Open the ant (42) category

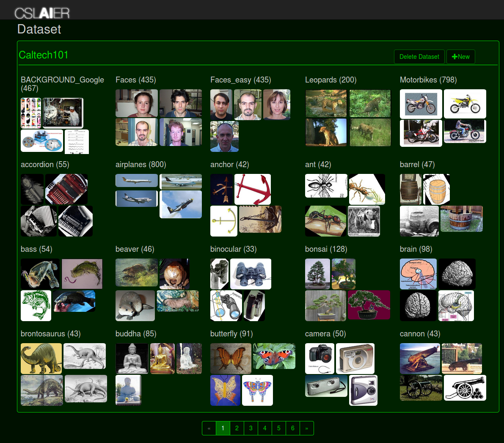point(318,164)
